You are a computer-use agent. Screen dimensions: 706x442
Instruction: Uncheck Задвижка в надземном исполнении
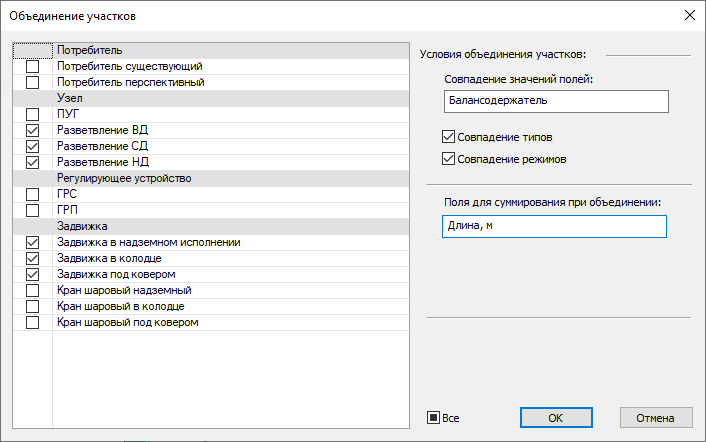33,242
